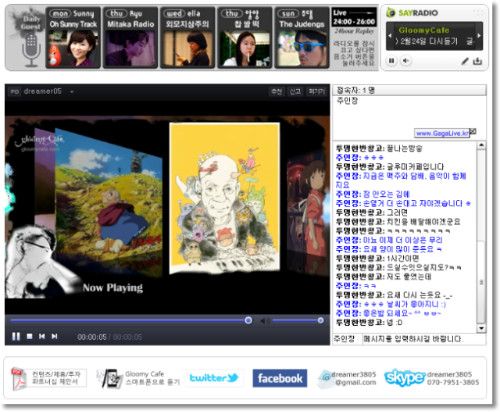Open the Twitter link
The height and width of the screenshot is (412, 500).
click(x=214, y=378)
